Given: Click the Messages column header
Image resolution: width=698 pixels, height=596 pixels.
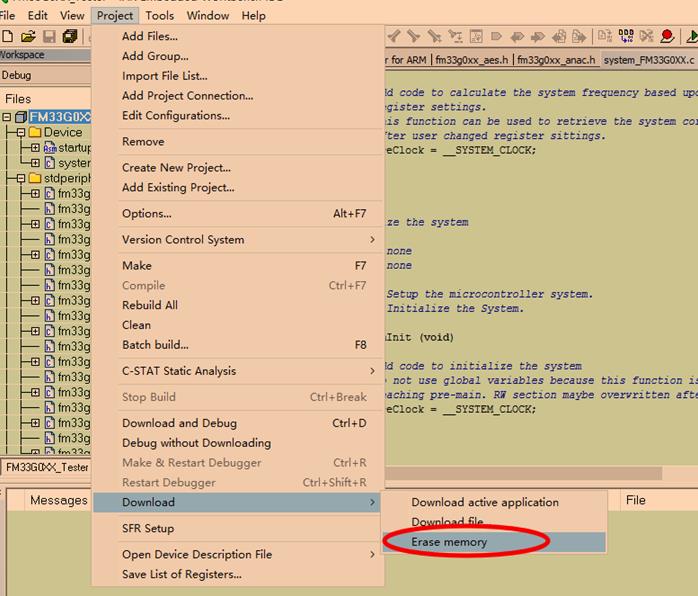Looking at the screenshot, I should coord(58,500).
